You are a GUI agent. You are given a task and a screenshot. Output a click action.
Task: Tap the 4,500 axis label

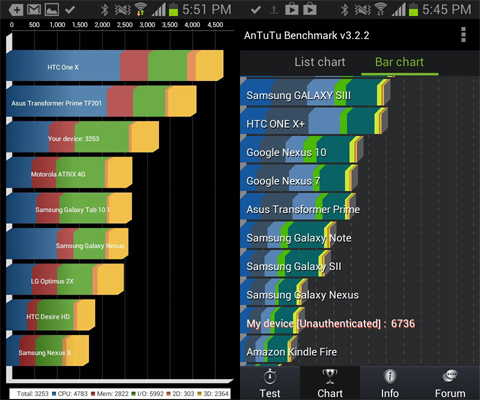click(x=215, y=25)
